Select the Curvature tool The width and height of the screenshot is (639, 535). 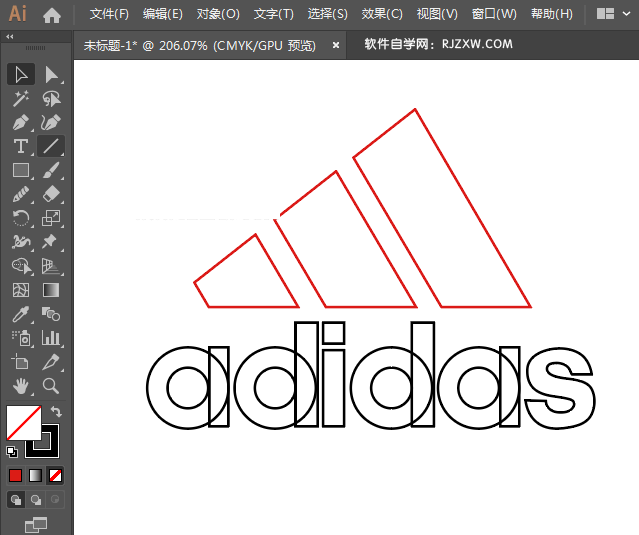tap(51, 122)
